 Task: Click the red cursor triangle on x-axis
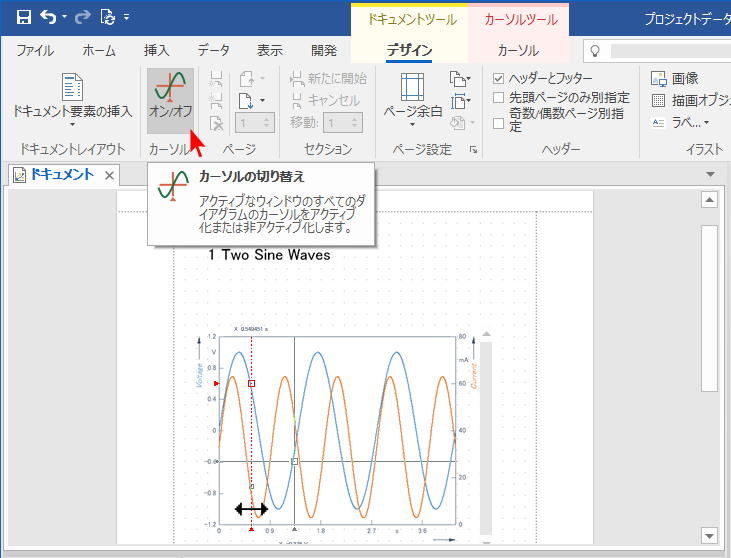tap(252, 529)
